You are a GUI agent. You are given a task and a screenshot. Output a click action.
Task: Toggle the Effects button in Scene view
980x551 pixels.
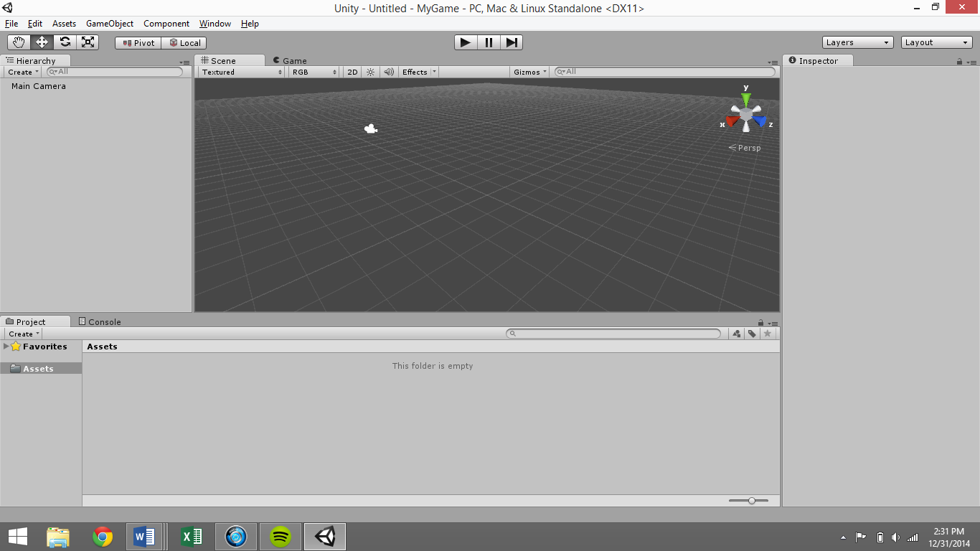(415, 72)
